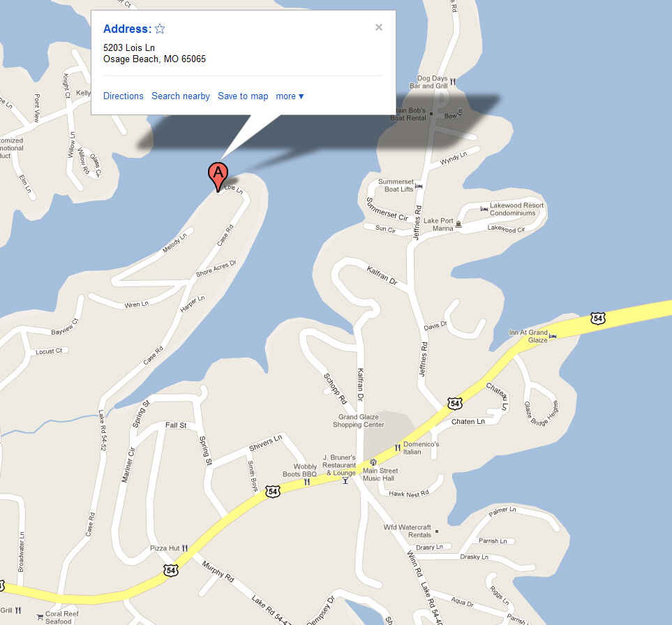Click the red marker A pin
Viewport: 672px width, 625px height.
pos(218,177)
